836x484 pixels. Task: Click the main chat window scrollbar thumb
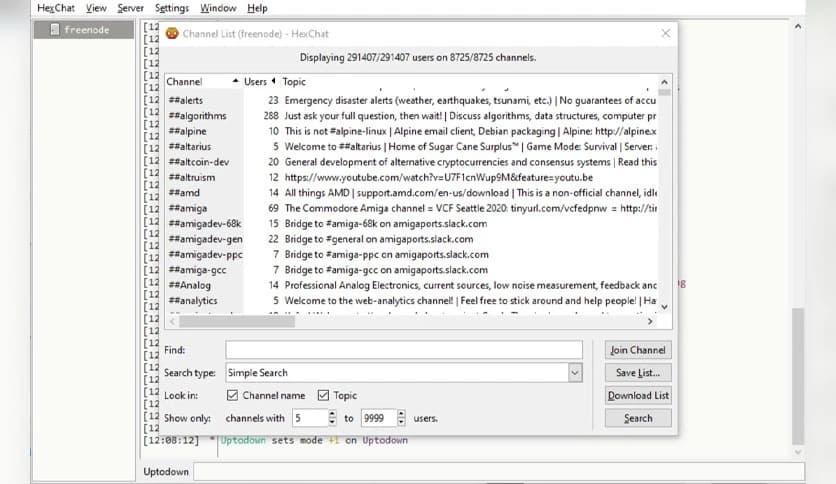[x=798, y=376]
